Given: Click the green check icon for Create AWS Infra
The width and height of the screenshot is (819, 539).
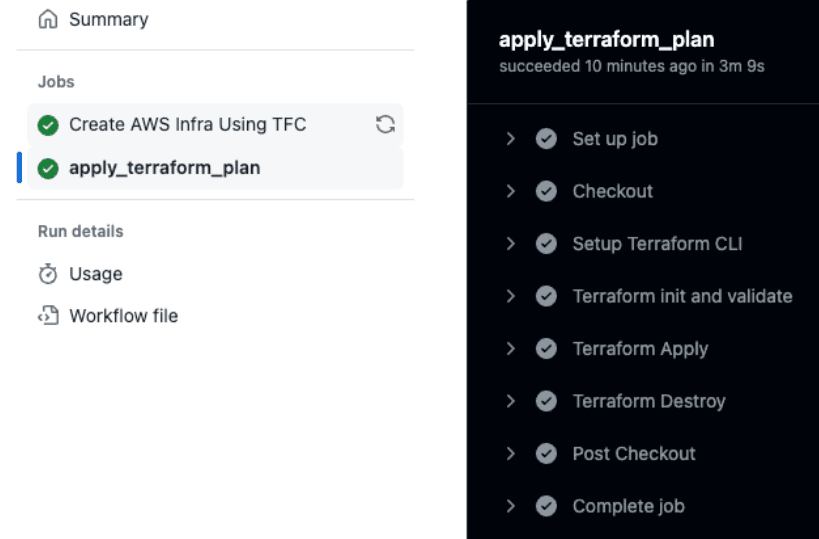Looking at the screenshot, I should click(47, 125).
